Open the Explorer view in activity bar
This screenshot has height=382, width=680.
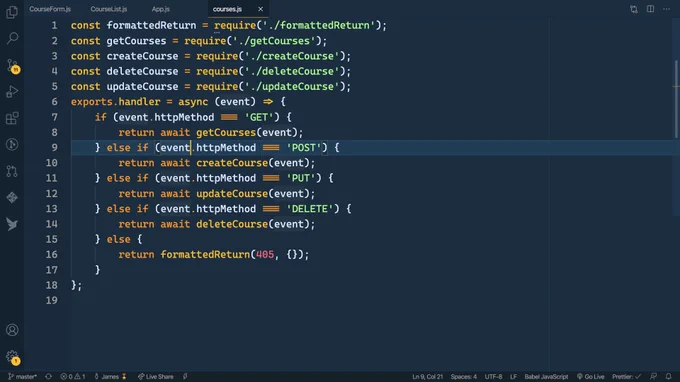pos(12,12)
